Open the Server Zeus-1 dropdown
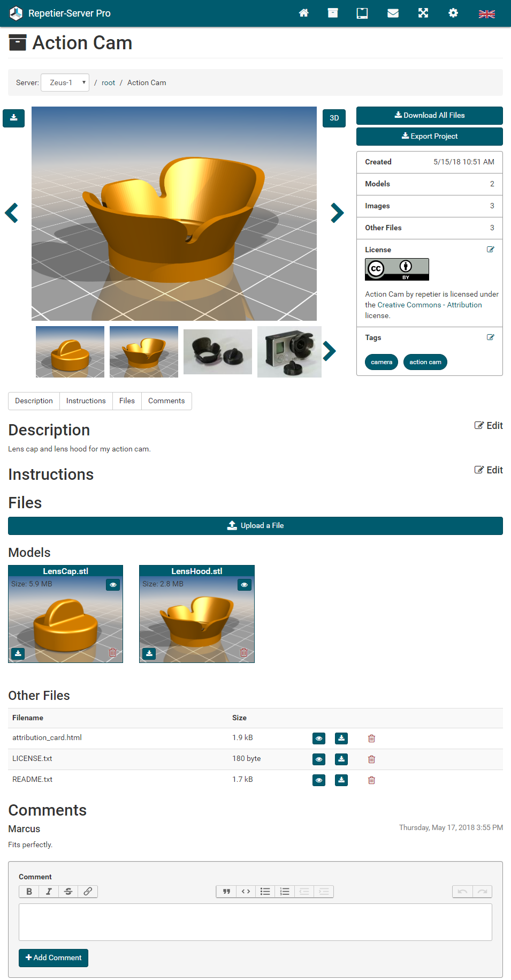 [65, 82]
